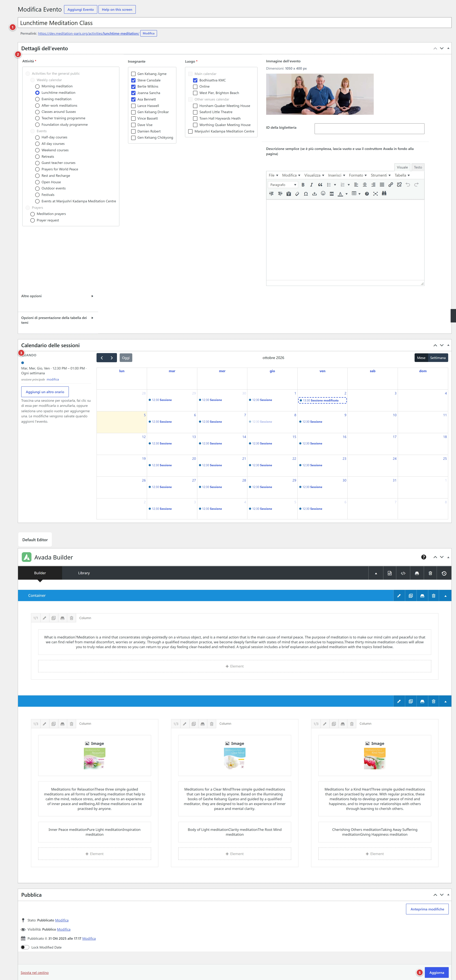
Task: Expand the Altre opzioni section
Action: pos(58,296)
